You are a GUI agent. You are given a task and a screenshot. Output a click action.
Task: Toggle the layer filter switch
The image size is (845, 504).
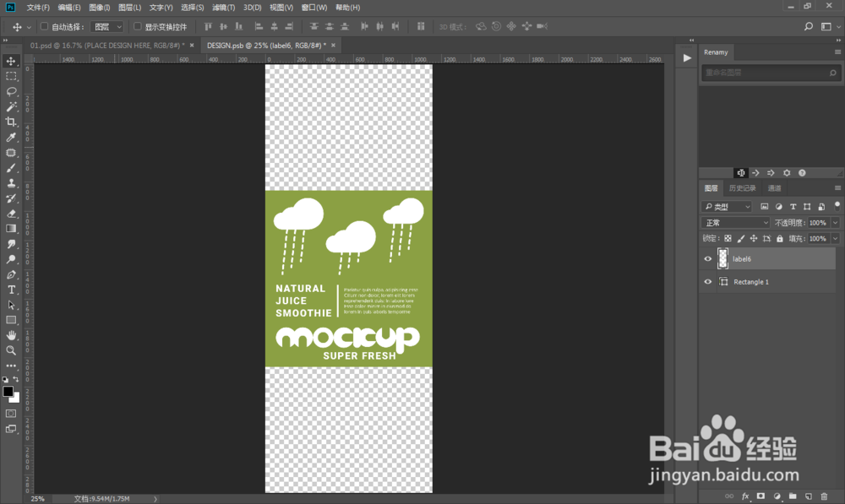[837, 206]
